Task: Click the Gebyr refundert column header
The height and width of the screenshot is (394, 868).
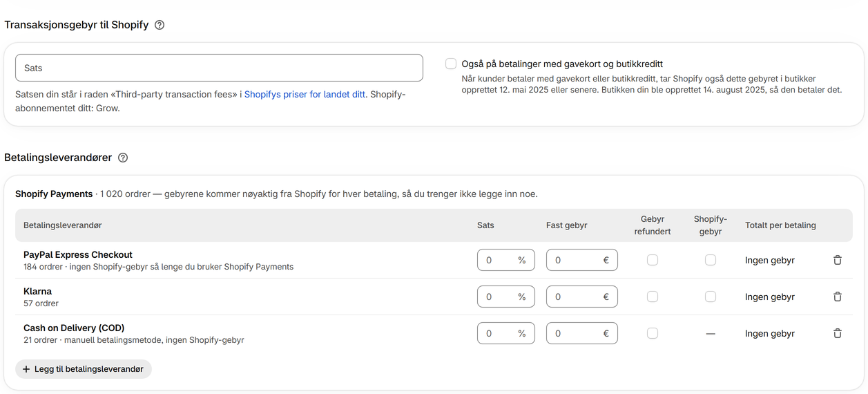Action: [653, 225]
